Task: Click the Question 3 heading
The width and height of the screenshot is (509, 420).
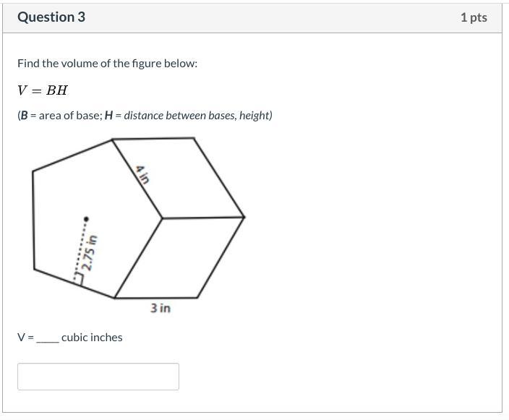Action: [x=51, y=17]
